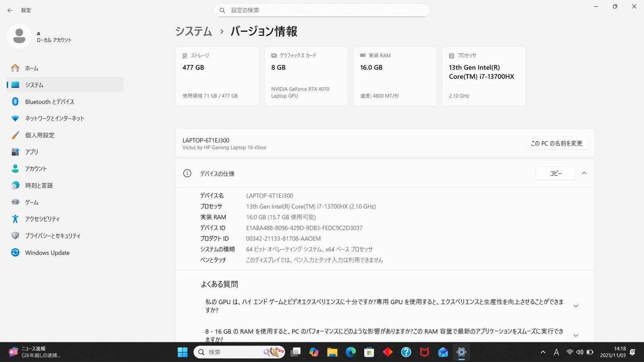This screenshot has height=362, width=644.
Task: Open the Windows Update settings page
Action: [x=47, y=253]
